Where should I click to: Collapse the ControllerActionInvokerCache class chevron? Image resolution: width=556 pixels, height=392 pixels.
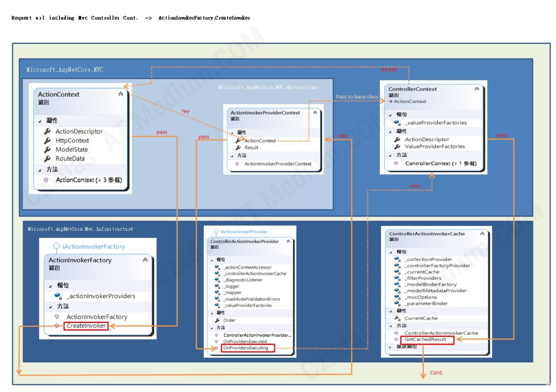482,233
